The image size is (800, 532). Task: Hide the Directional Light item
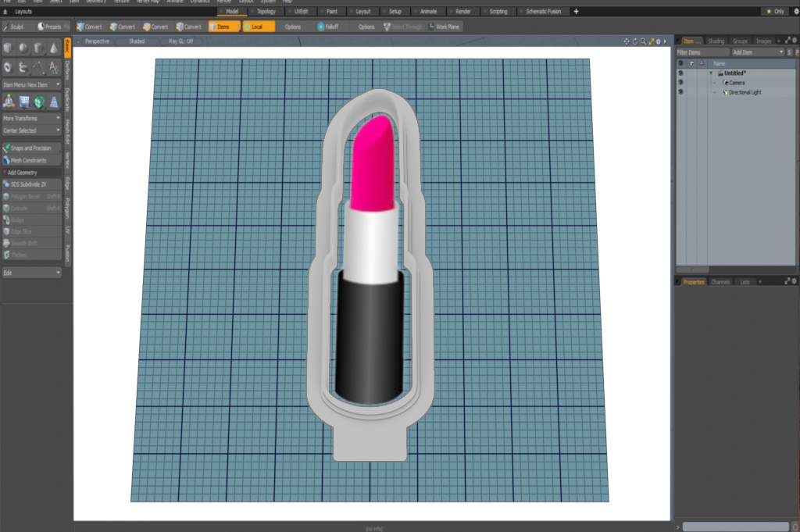pyautogui.click(x=680, y=92)
